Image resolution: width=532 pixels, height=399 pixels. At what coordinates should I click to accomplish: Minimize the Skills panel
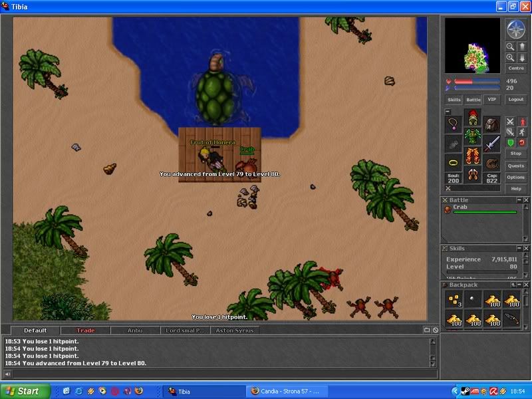pyautogui.click(x=519, y=248)
